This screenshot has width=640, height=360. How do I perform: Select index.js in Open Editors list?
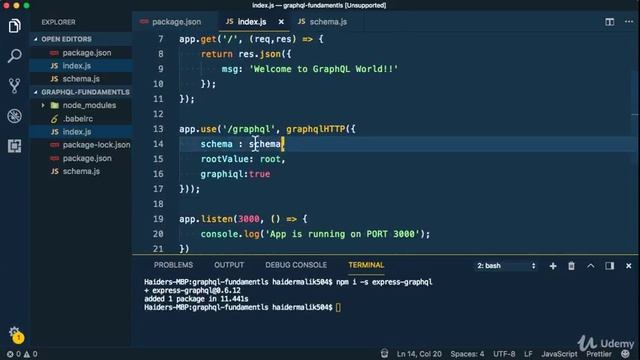(77, 66)
